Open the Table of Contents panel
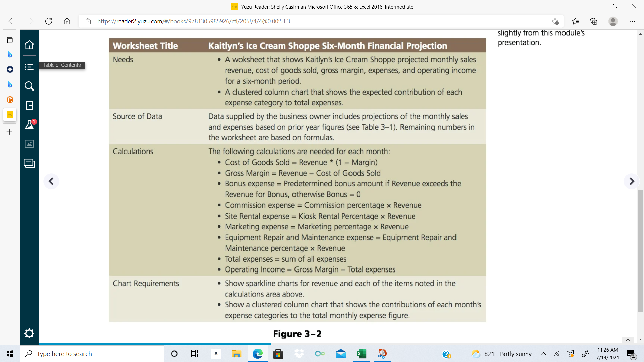The width and height of the screenshot is (644, 362). [x=29, y=67]
